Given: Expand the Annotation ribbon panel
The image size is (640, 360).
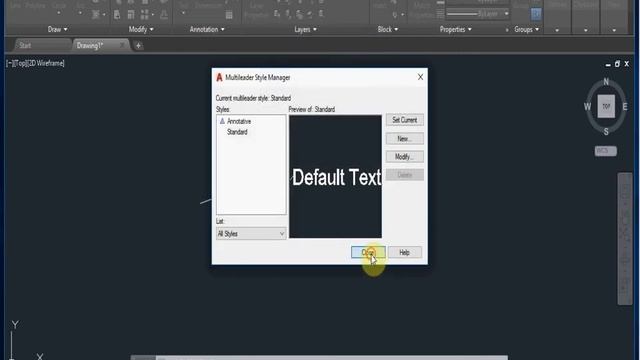Looking at the screenshot, I should [207, 29].
